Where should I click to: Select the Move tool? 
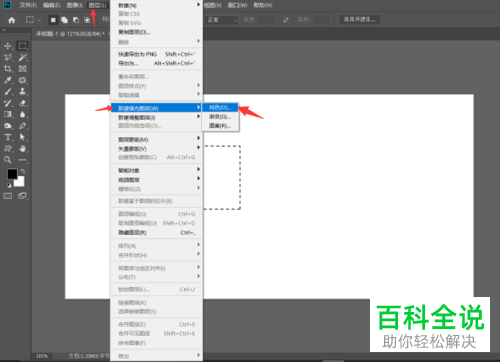point(8,46)
